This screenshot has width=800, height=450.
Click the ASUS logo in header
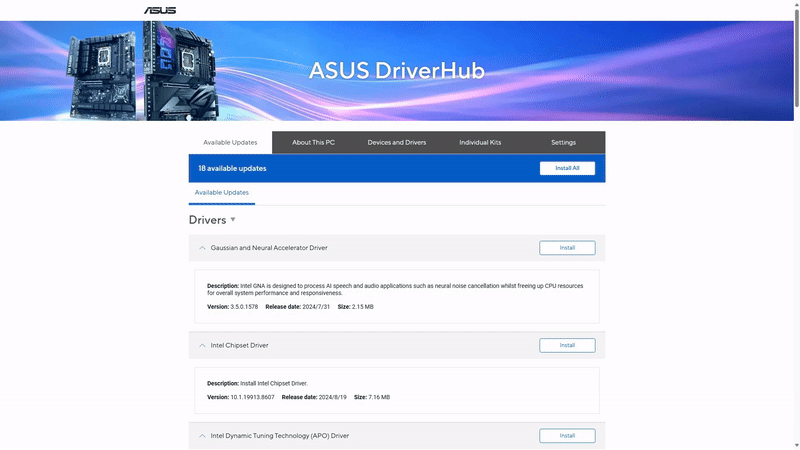click(x=160, y=10)
